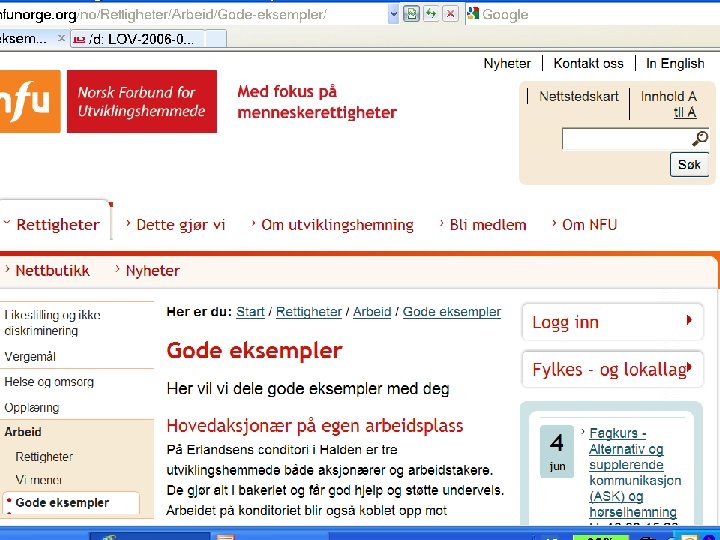Click the NFU orange logo

tap(29, 101)
